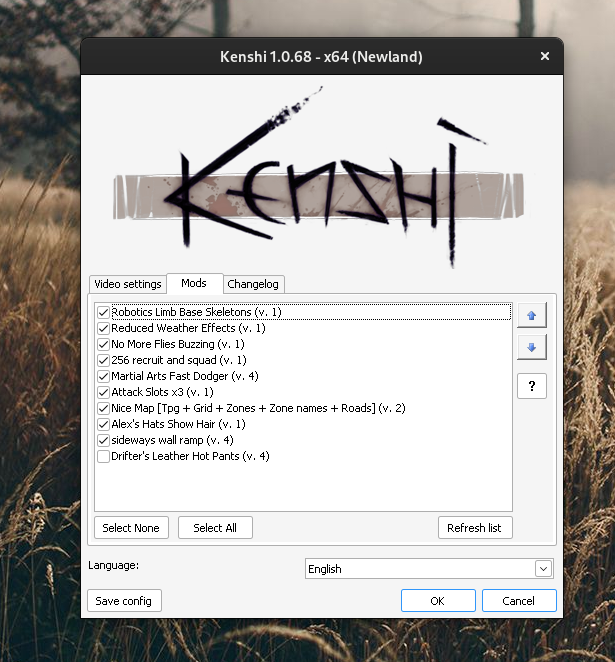Image resolution: width=615 pixels, height=662 pixels.
Task: Select 'Robotics Limb Base Skeletons (v. 1)' text
Action: 196,312
